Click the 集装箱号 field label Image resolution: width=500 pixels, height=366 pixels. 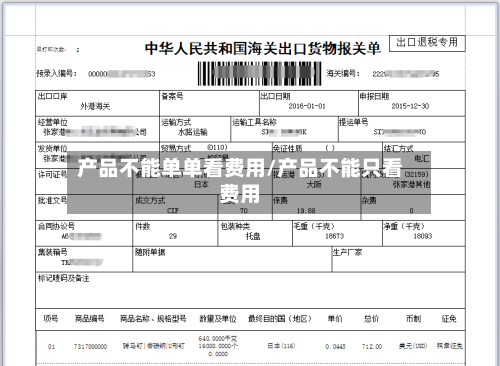click(52, 252)
